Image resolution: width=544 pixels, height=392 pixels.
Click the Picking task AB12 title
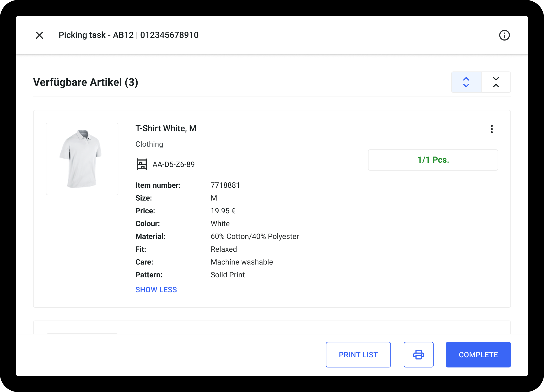129,35
